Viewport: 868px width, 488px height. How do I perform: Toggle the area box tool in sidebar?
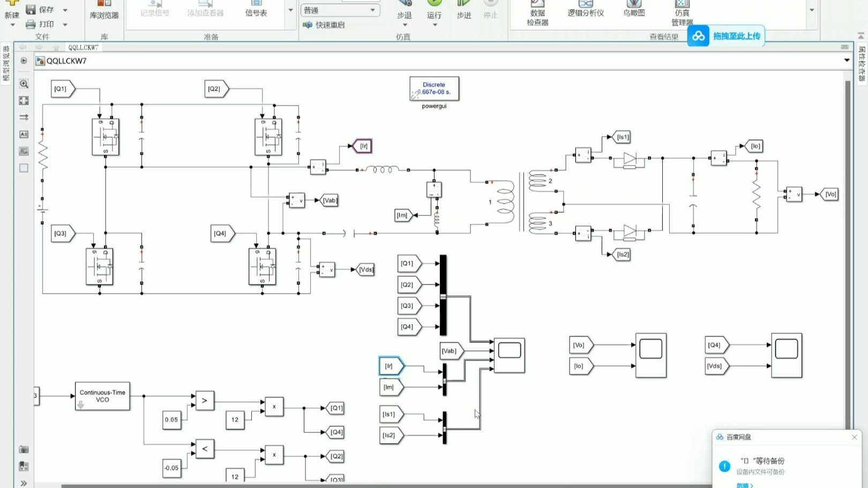24,168
